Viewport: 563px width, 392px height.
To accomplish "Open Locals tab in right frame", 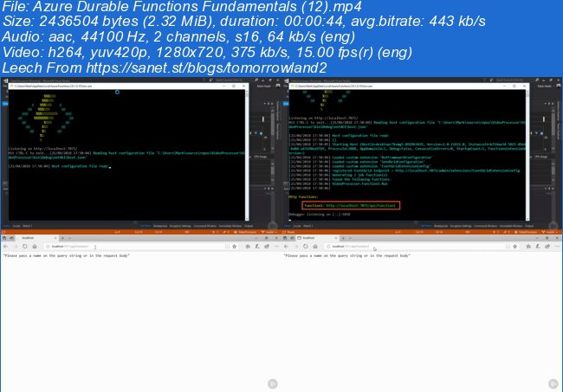I will [x=297, y=226].
